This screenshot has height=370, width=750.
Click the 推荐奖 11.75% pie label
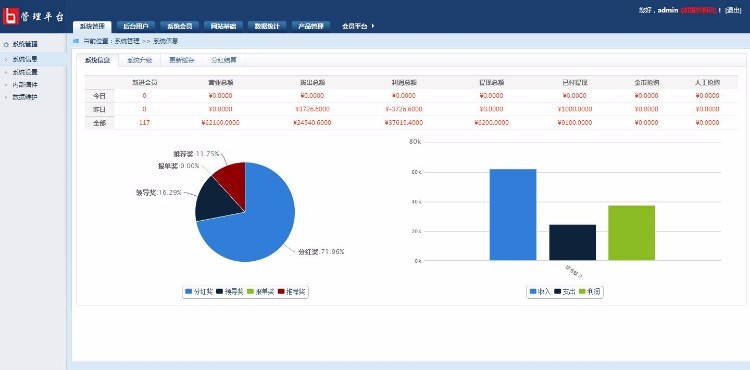coord(196,154)
